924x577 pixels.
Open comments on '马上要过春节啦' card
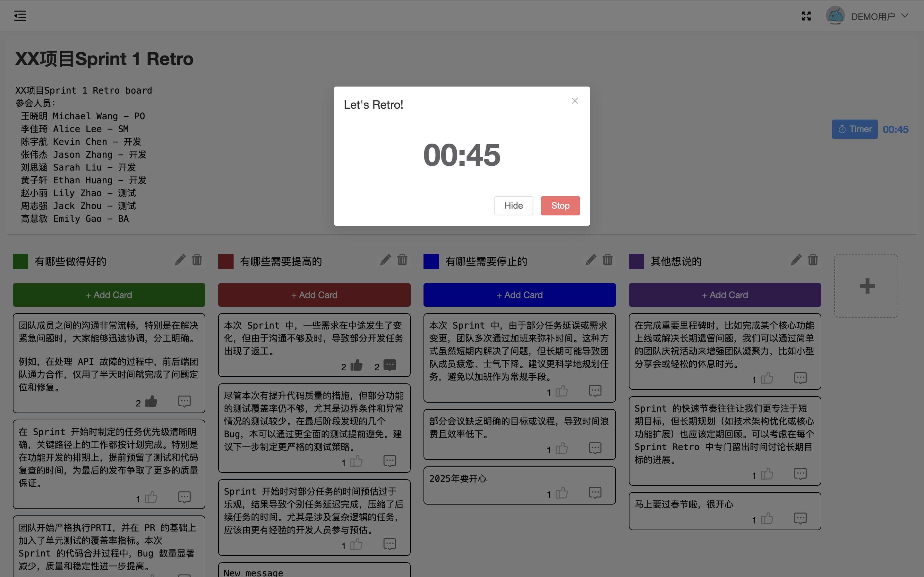tap(800, 518)
